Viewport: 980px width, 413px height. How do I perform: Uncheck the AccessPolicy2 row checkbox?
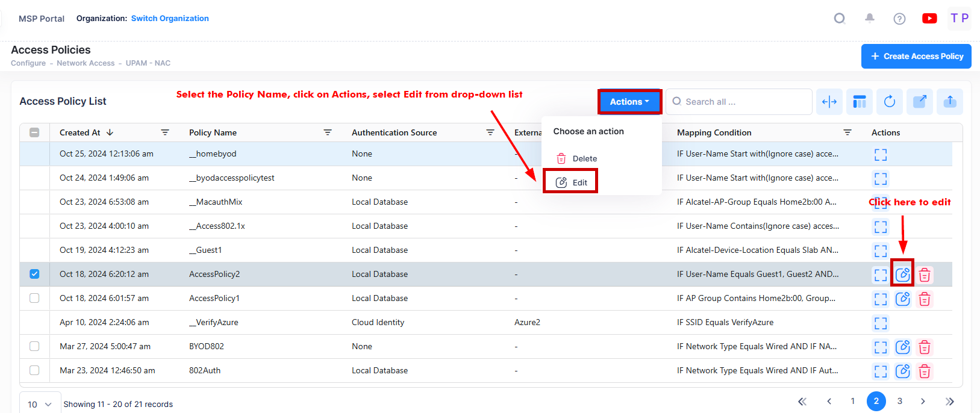tap(34, 274)
